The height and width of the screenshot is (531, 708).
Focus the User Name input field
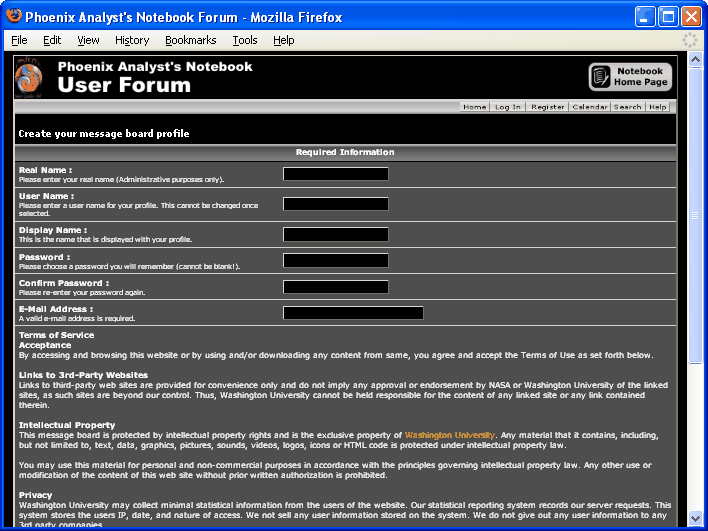point(335,204)
